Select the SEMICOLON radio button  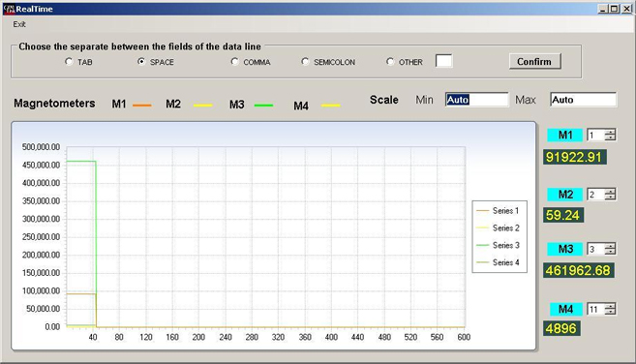305,61
